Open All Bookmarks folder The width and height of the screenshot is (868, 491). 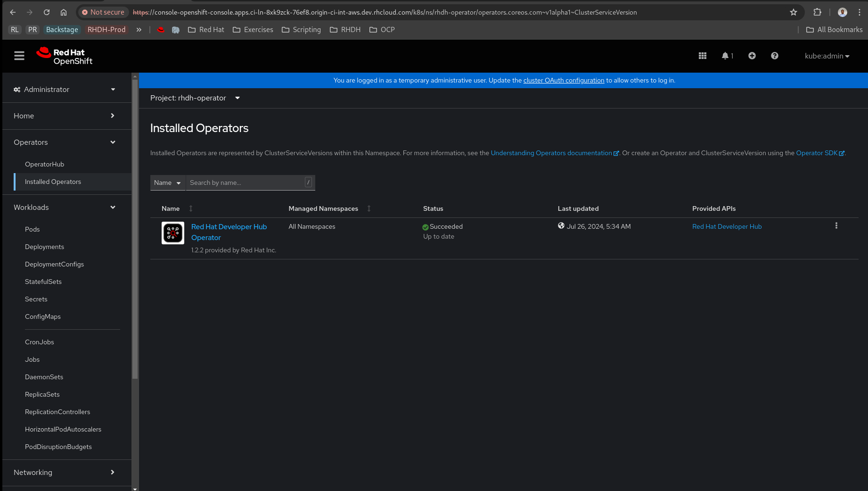pyautogui.click(x=835, y=30)
